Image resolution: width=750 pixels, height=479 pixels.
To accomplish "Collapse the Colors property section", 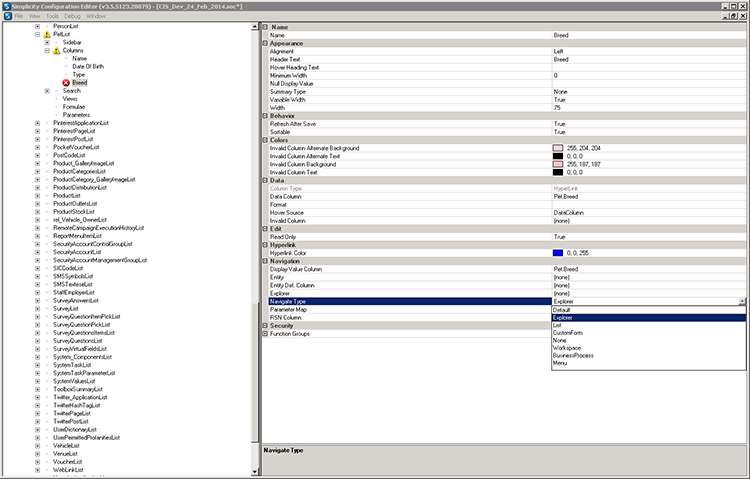I will [265, 140].
